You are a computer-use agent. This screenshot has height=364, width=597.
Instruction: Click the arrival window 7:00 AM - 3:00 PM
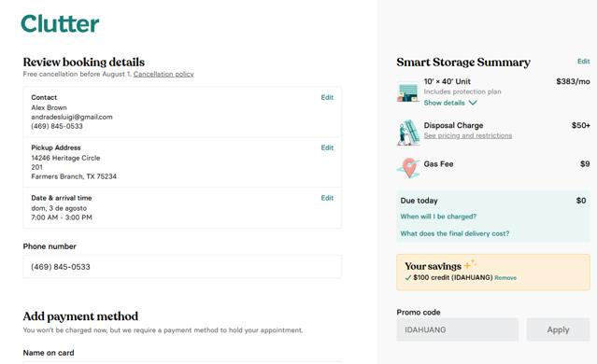pos(62,217)
